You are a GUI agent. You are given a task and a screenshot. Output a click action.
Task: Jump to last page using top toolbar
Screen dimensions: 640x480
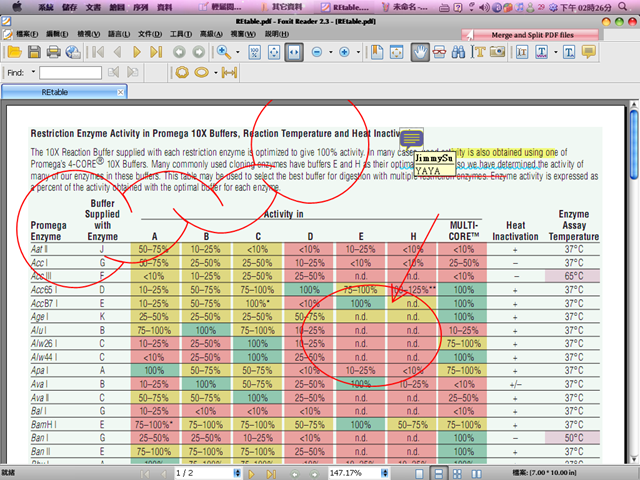[156, 52]
